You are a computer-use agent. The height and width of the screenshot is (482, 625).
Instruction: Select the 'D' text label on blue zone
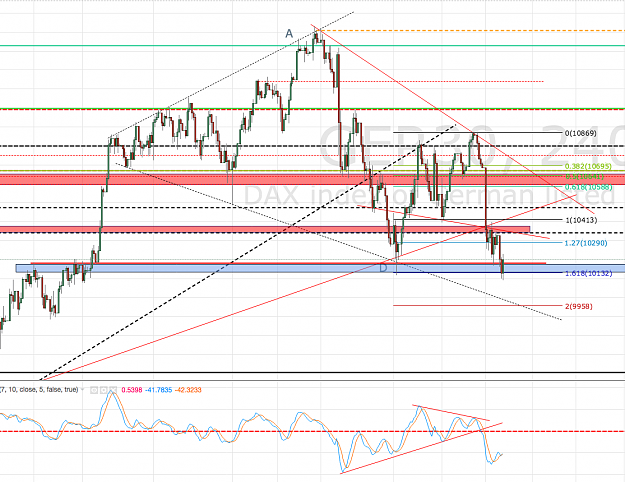383,268
